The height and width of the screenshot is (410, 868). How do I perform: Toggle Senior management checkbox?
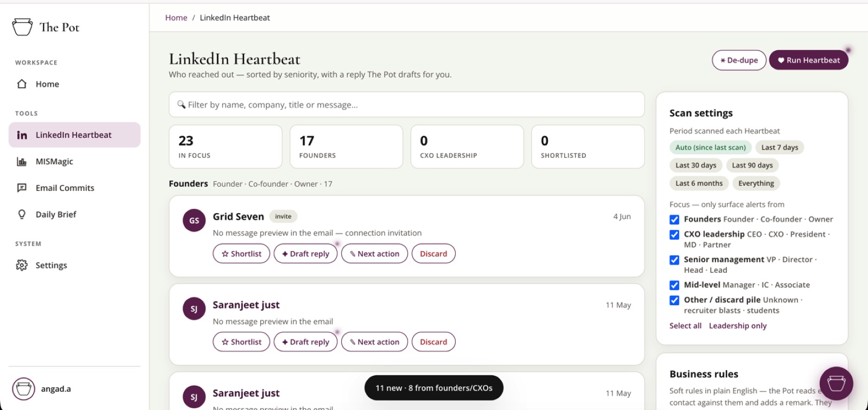[x=674, y=260]
